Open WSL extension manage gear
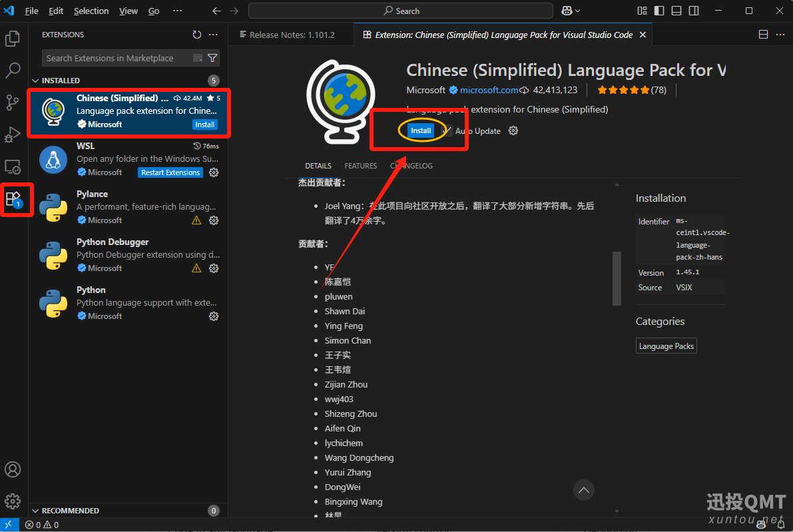Viewport: 793px width, 532px height. pyautogui.click(x=214, y=172)
